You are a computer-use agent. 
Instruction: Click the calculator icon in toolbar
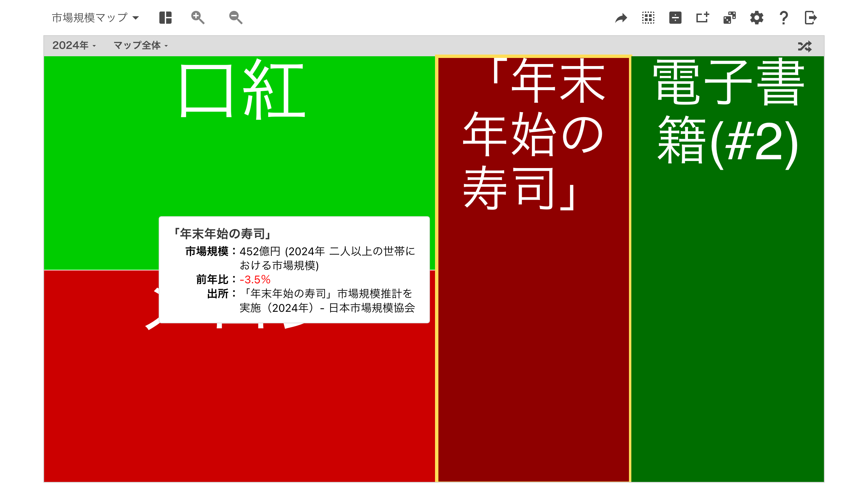point(675,18)
